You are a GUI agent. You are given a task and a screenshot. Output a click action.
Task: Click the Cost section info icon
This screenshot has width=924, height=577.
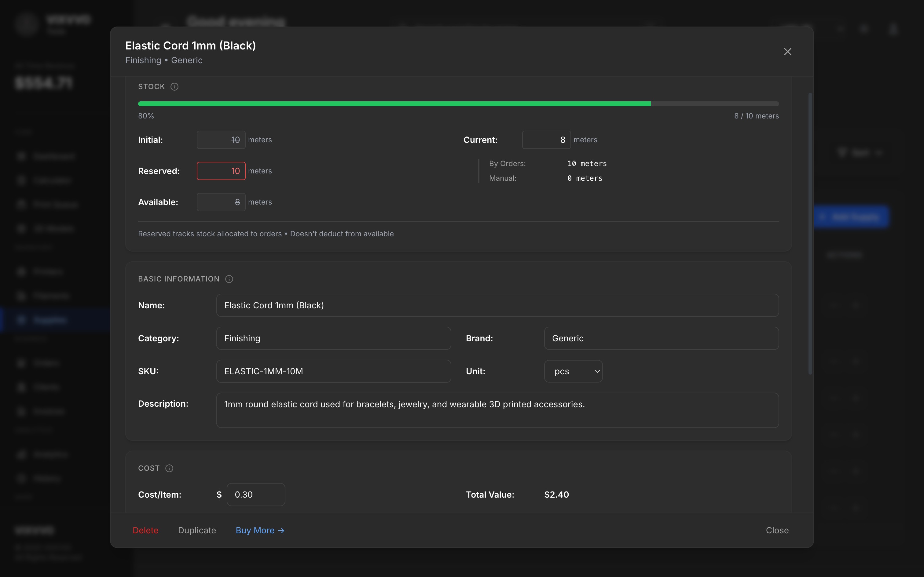169,468
